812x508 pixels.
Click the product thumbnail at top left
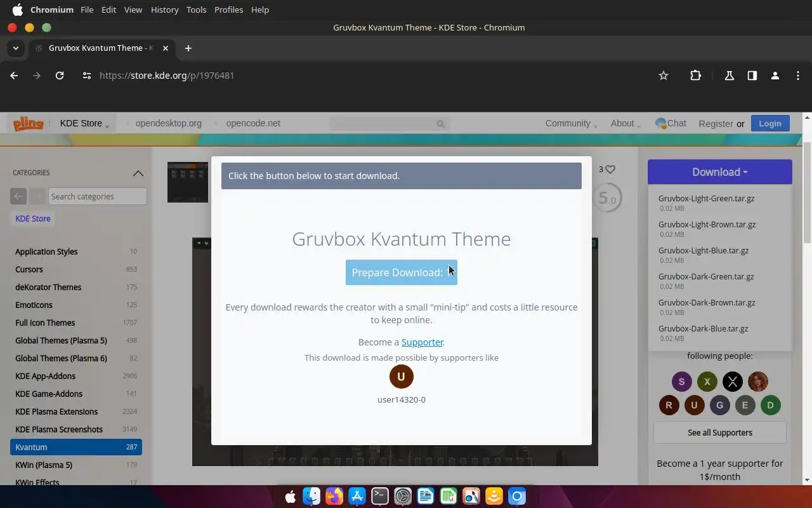(x=188, y=182)
